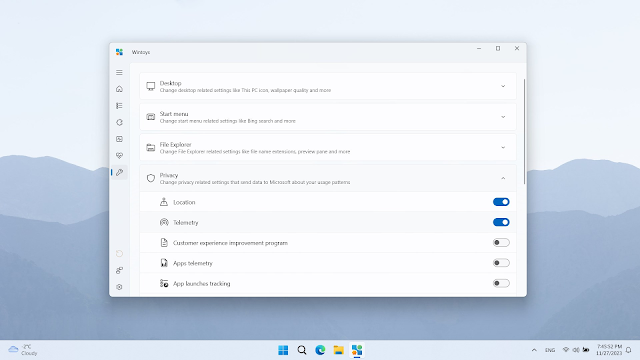Viewport: 640px width, 360px height.
Task: Expand the Desktop section chevron
Action: 503,86
